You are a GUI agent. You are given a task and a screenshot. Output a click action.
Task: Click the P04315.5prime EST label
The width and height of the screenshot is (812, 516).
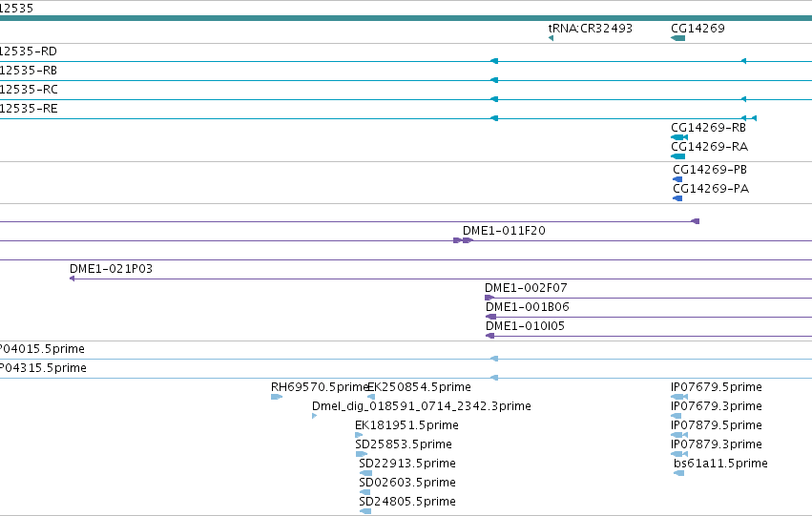click(x=43, y=368)
